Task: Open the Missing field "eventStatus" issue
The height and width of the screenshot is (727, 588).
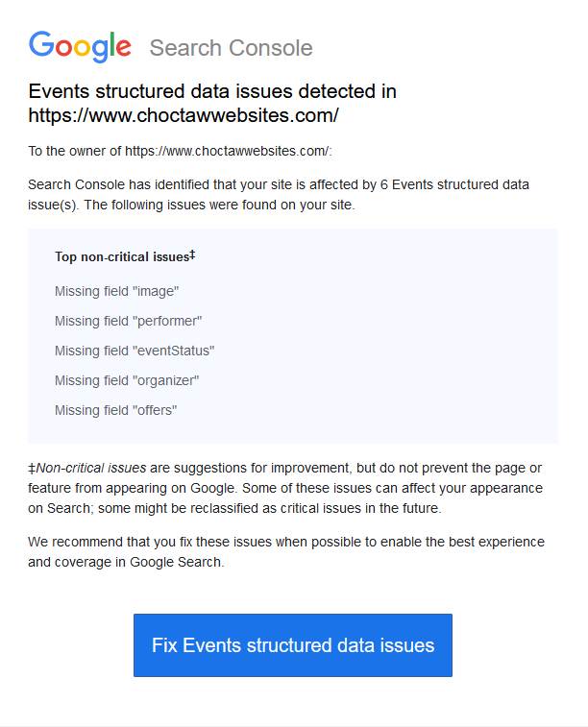Action: 135,351
